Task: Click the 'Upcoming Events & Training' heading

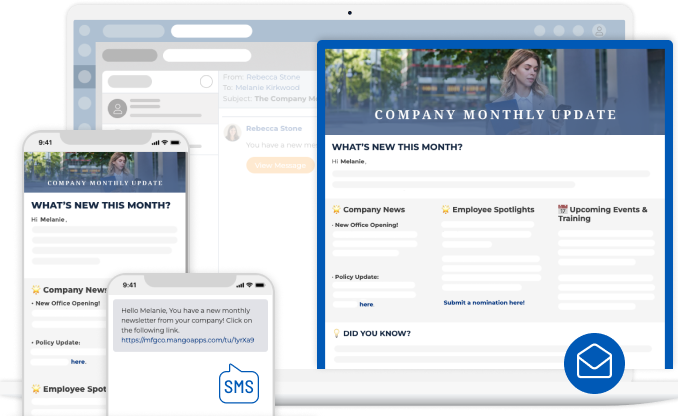Action: pyautogui.click(x=602, y=214)
